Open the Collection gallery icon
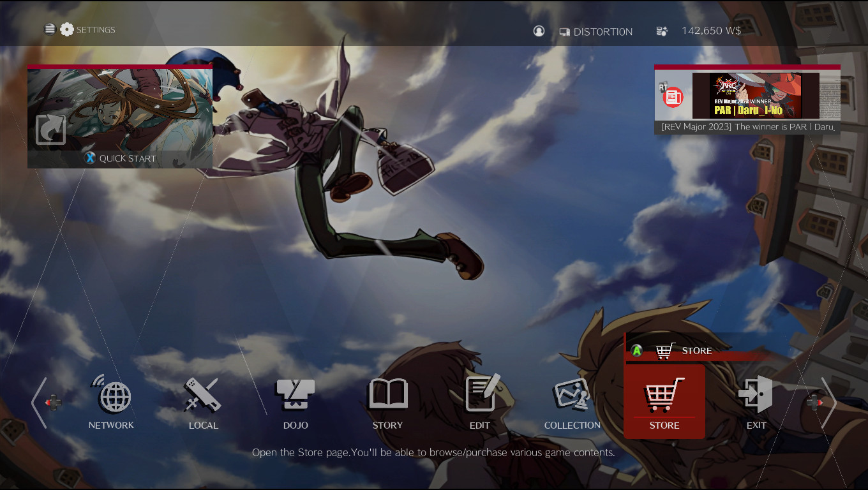The height and width of the screenshot is (490, 868). pos(572,394)
